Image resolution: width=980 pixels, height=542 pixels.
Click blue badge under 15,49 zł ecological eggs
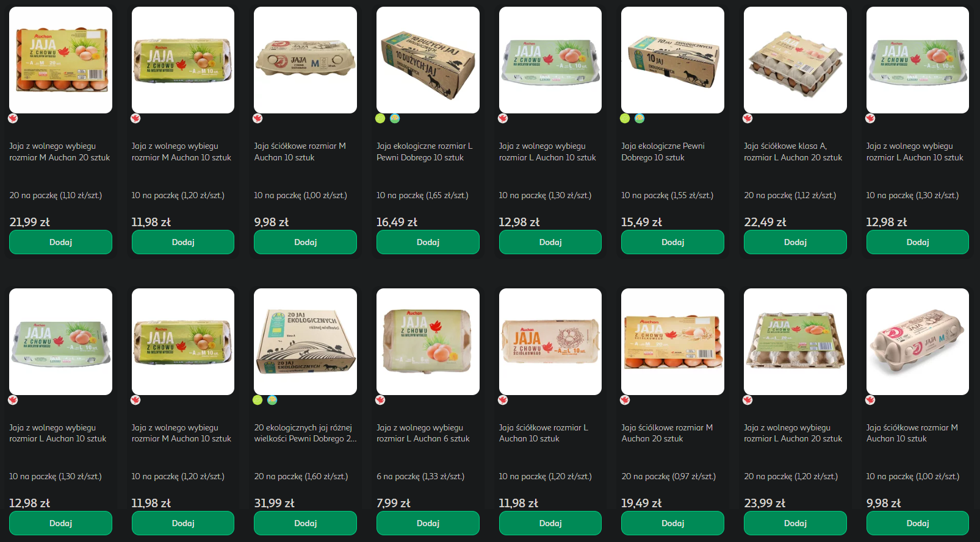point(640,118)
